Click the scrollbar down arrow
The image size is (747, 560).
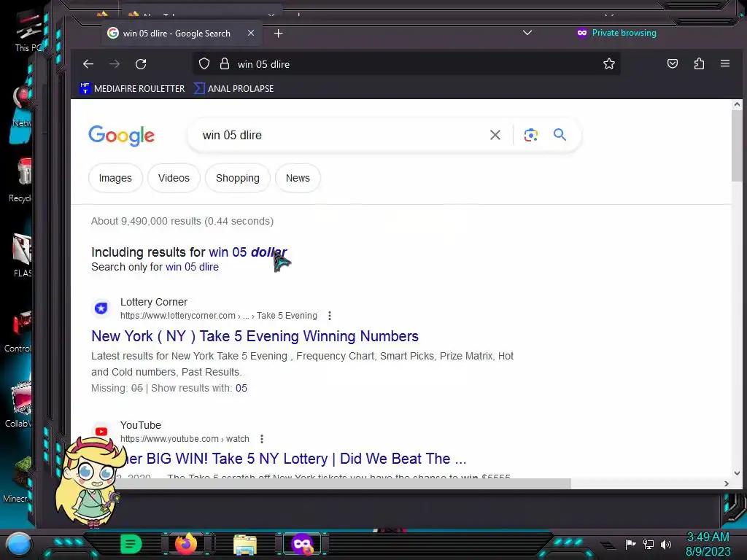click(737, 472)
